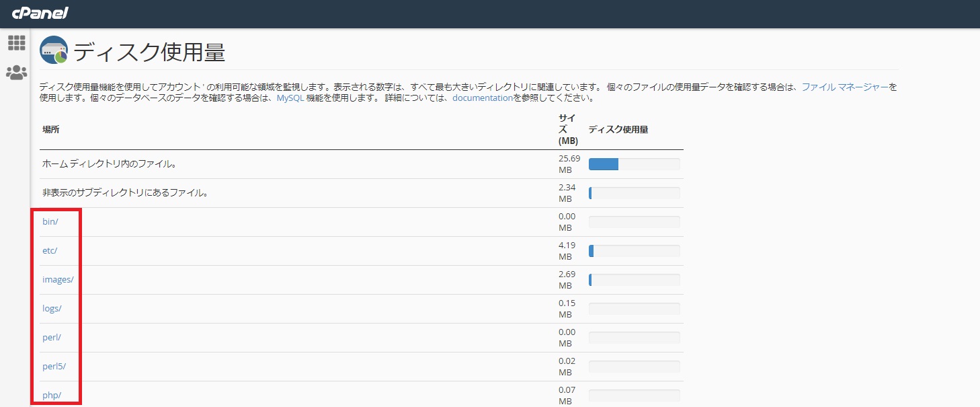The height and width of the screenshot is (407, 980).
Task: Click the サイズ (MB) column header
Action: pyautogui.click(x=569, y=129)
